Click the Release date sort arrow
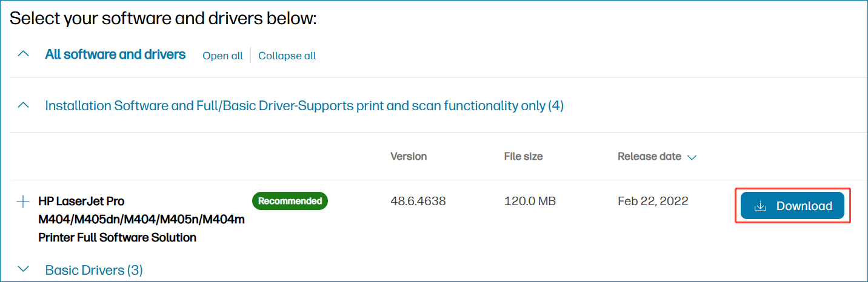868x282 pixels. [x=692, y=157]
